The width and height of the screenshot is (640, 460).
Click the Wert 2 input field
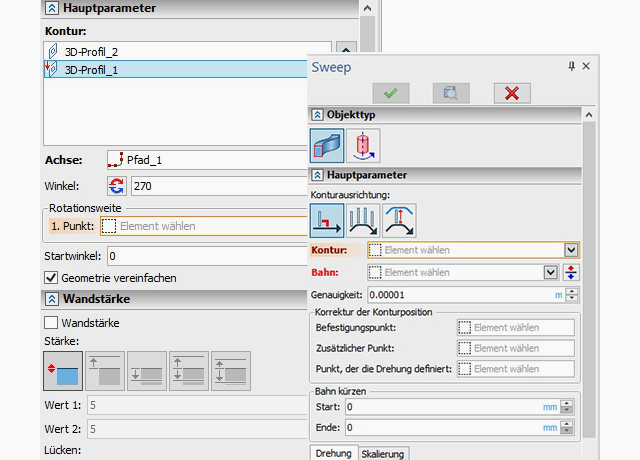coord(197,429)
